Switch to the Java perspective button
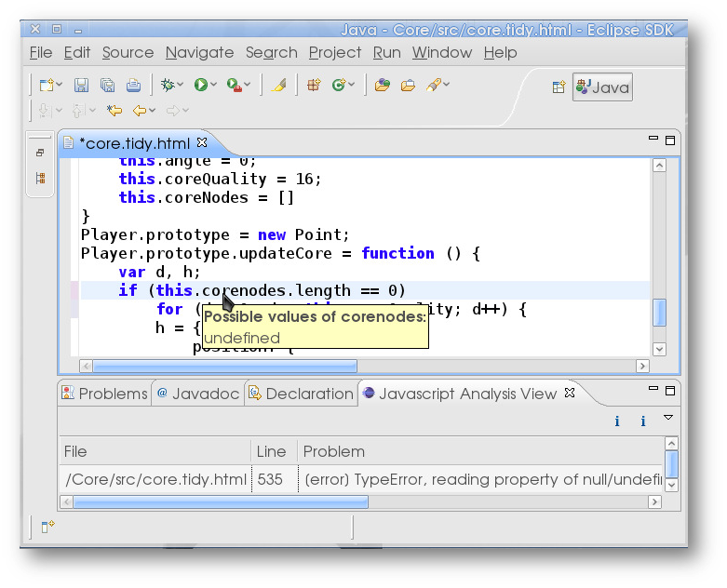Image resolution: width=727 pixels, height=588 pixels. 602,87
